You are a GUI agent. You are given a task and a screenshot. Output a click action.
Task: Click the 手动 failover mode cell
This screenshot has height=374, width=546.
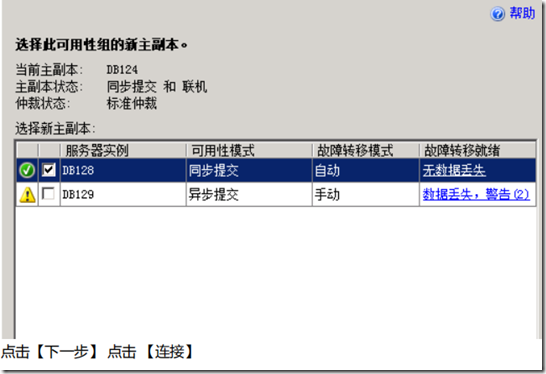click(366, 194)
